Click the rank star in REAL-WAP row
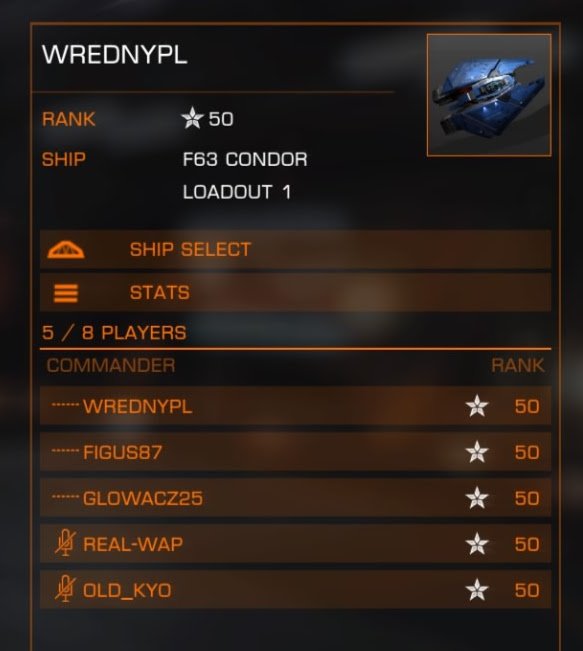 (477, 544)
